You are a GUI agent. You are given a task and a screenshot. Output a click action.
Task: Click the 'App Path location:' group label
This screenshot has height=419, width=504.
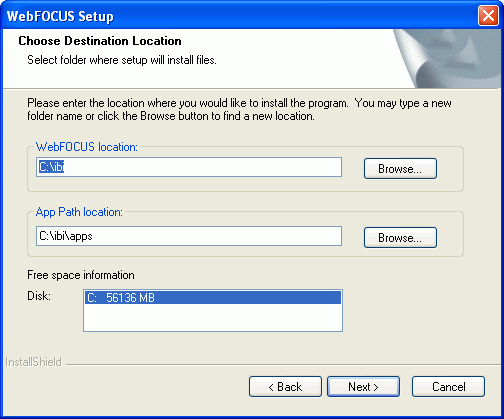coord(79,212)
